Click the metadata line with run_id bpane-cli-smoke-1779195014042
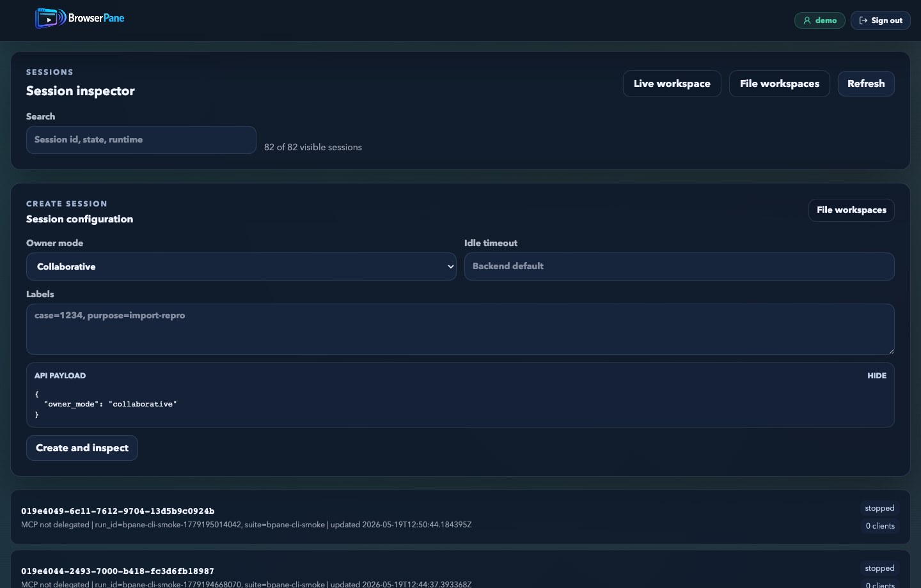This screenshot has width=921, height=588. 246,525
